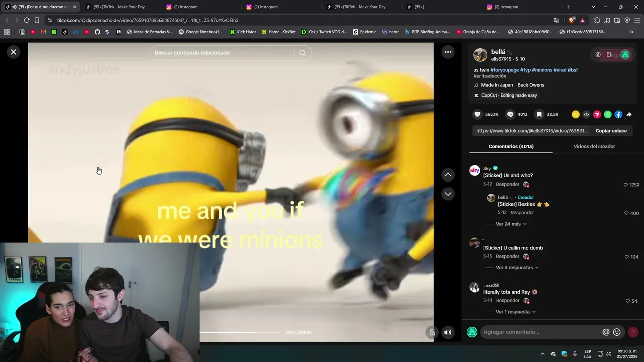Open a new browser tab
This screenshot has height=362, width=644.
pos(569,7)
